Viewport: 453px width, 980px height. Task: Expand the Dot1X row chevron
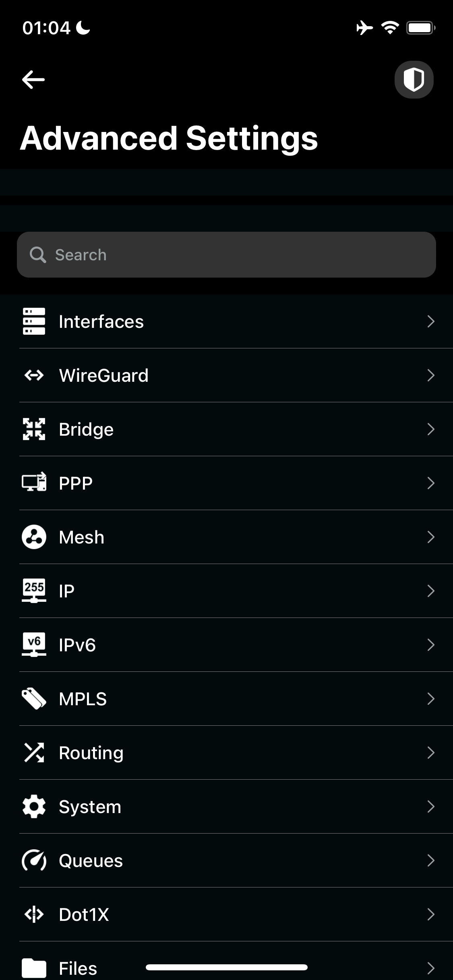coord(430,914)
